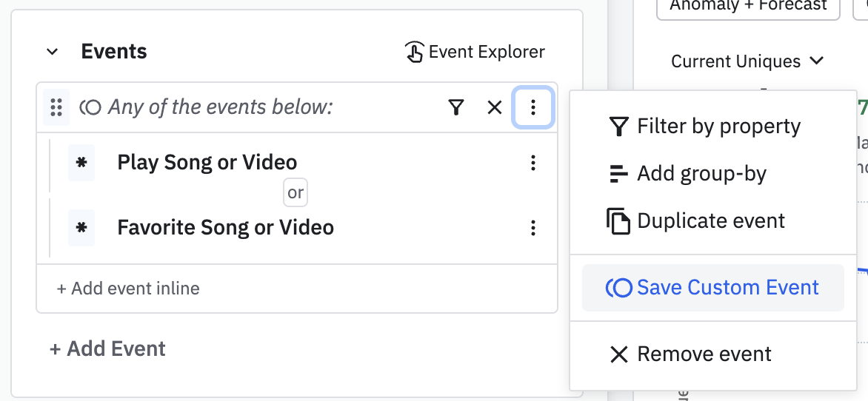The width and height of the screenshot is (868, 401).
Task: Click Save Custom Event menu item
Action: (x=712, y=287)
